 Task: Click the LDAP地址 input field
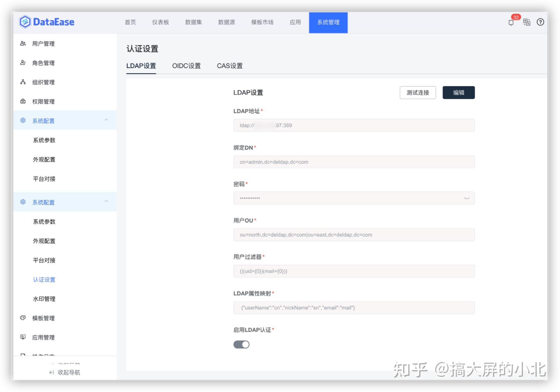click(353, 125)
